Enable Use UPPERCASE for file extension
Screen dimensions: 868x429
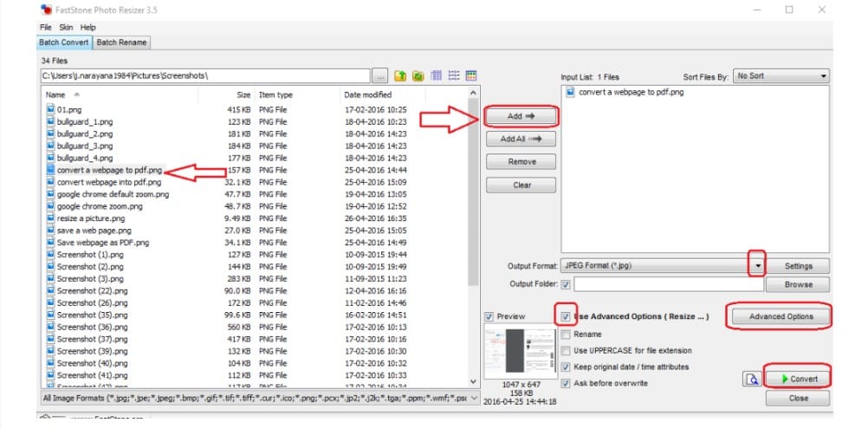click(x=565, y=350)
